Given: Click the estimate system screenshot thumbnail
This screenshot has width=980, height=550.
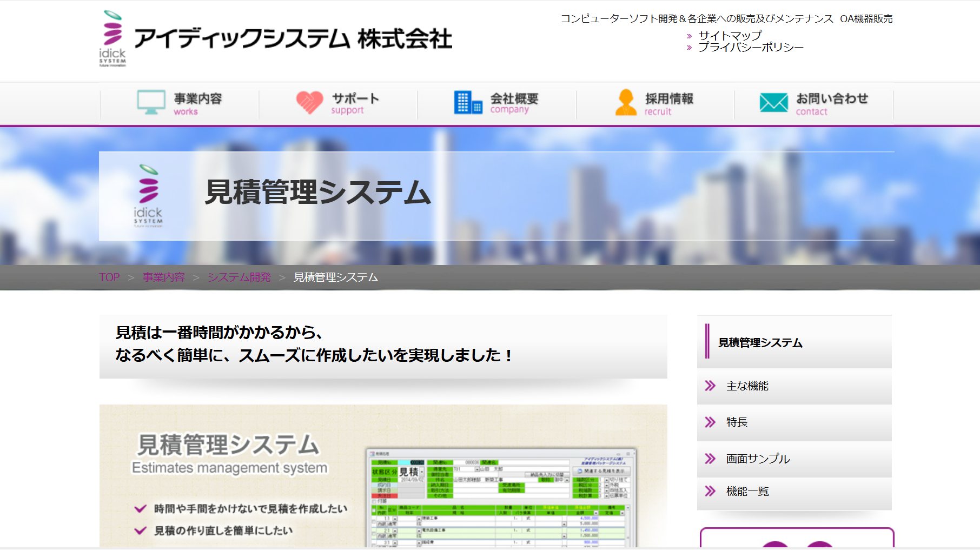Looking at the screenshot, I should click(500, 498).
